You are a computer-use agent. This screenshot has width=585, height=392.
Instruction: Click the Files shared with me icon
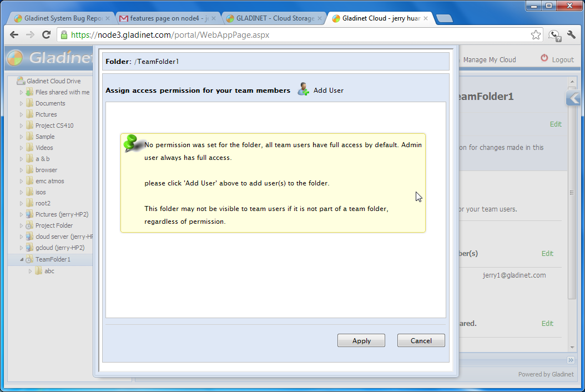(x=29, y=92)
